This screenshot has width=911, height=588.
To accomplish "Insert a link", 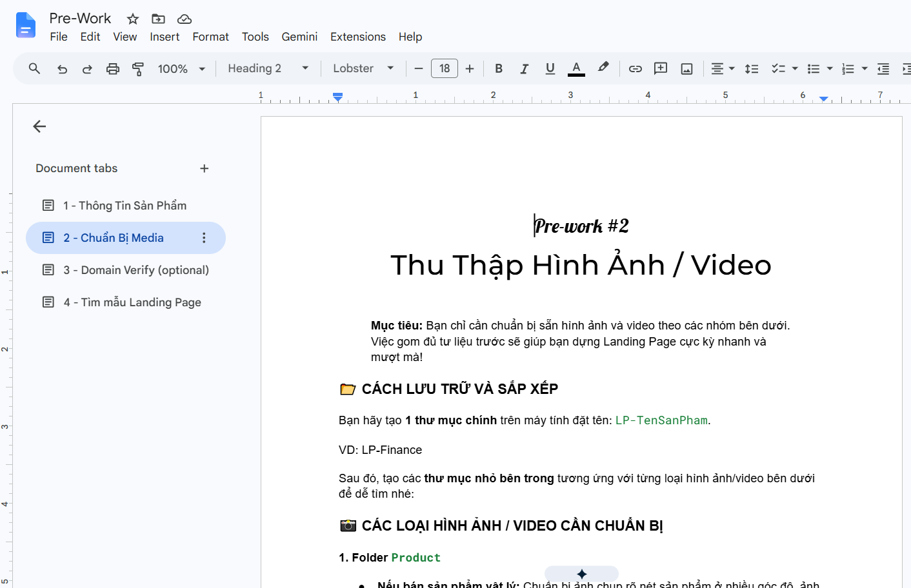I will coord(636,68).
